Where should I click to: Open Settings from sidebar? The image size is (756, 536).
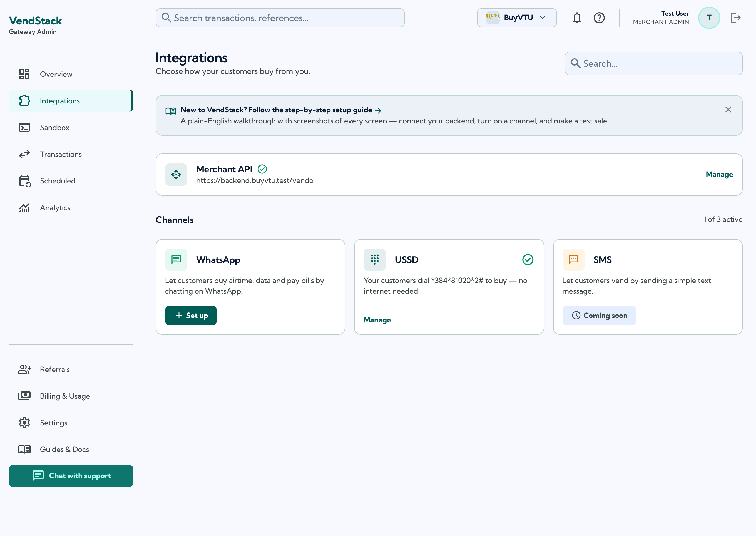(71, 423)
